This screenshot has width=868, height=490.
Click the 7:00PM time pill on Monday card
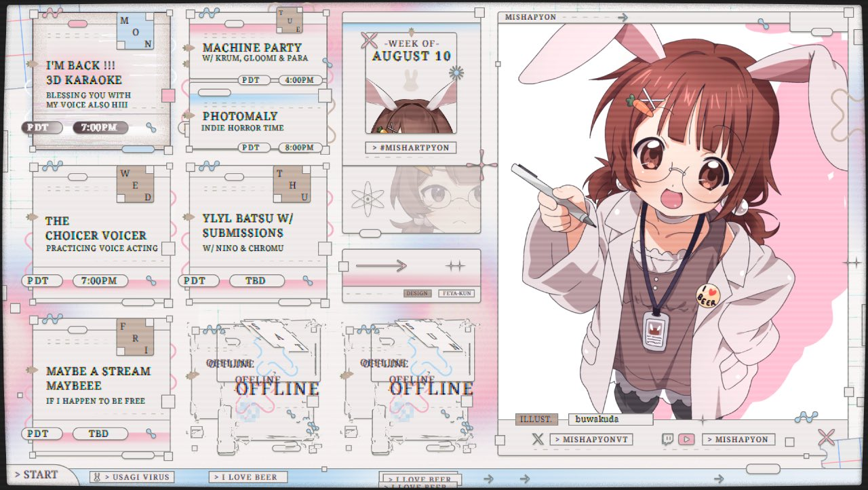coord(100,128)
